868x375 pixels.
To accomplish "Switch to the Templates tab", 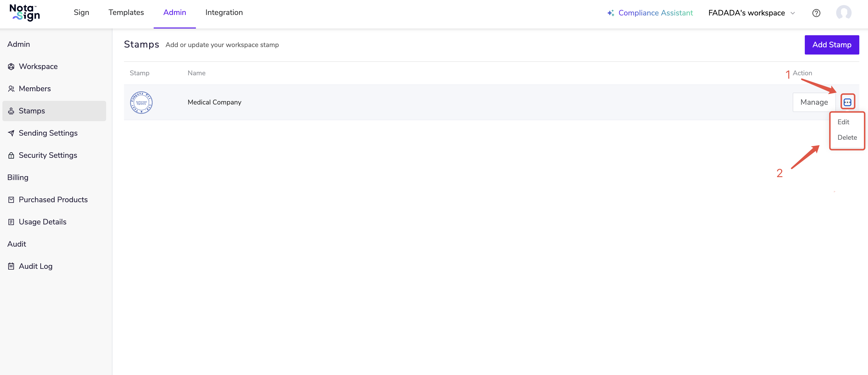I will 126,13.
